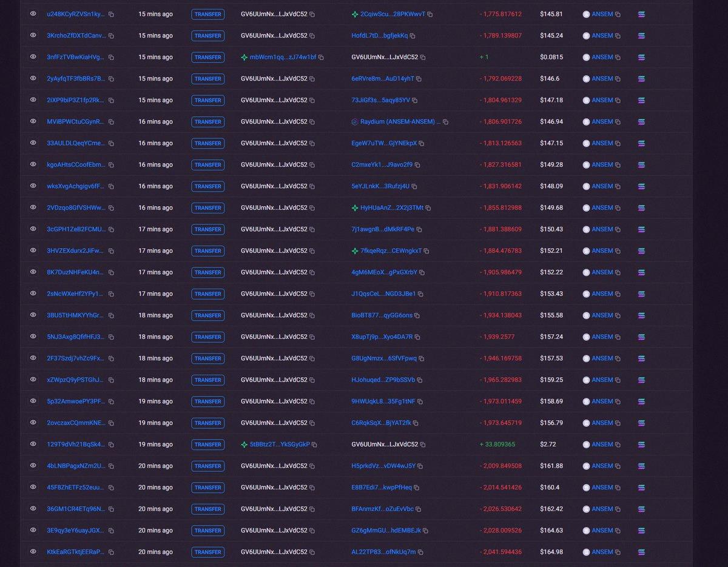Click Solana icon in the $145.81 row

[642, 14]
